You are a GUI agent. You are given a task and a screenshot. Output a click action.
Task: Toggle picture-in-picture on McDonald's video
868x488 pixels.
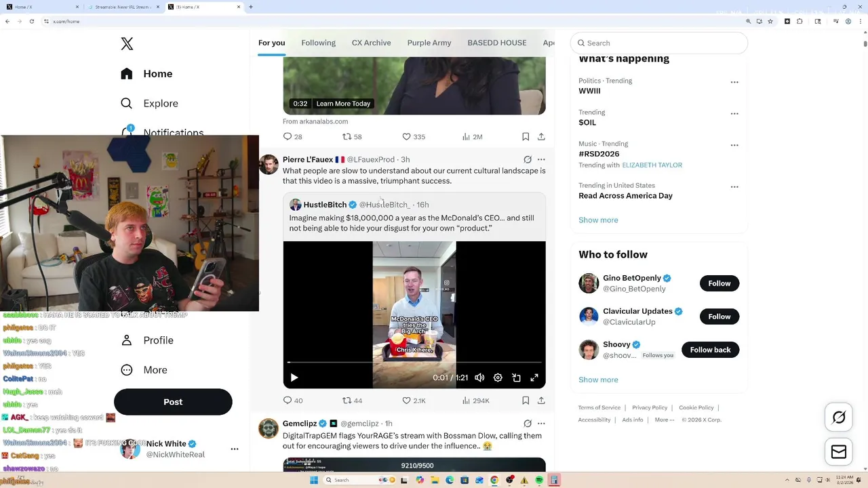pos(516,378)
